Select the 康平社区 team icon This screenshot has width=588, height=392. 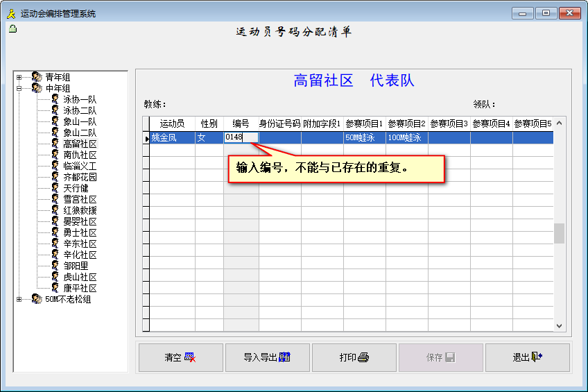tap(55, 288)
